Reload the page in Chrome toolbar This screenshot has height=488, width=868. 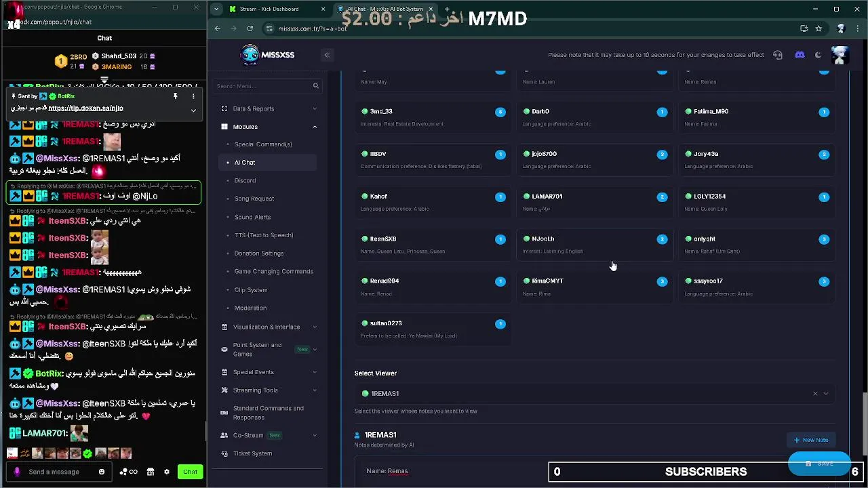(x=250, y=28)
